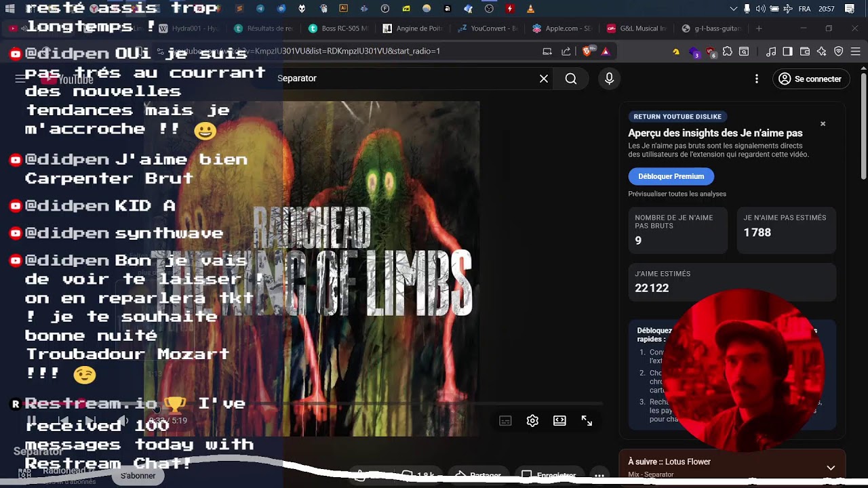Open the YouTube settings three-dot menu
This screenshot has height=488, width=868.
tap(757, 79)
